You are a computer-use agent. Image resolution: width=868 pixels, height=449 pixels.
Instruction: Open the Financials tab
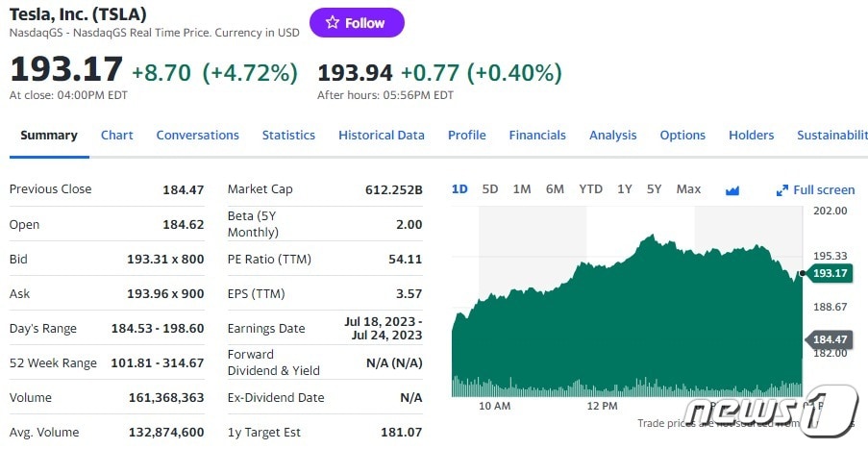pyautogui.click(x=537, y=136)
